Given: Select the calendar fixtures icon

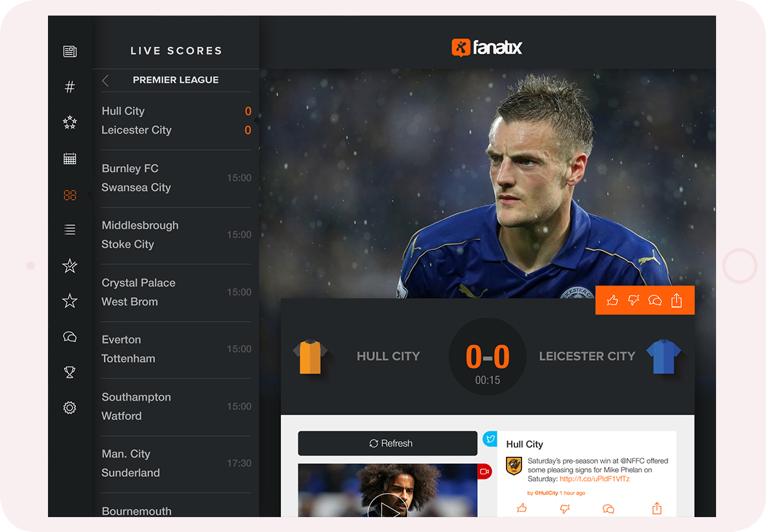Looking at the screenshot, I should point(70,158).
